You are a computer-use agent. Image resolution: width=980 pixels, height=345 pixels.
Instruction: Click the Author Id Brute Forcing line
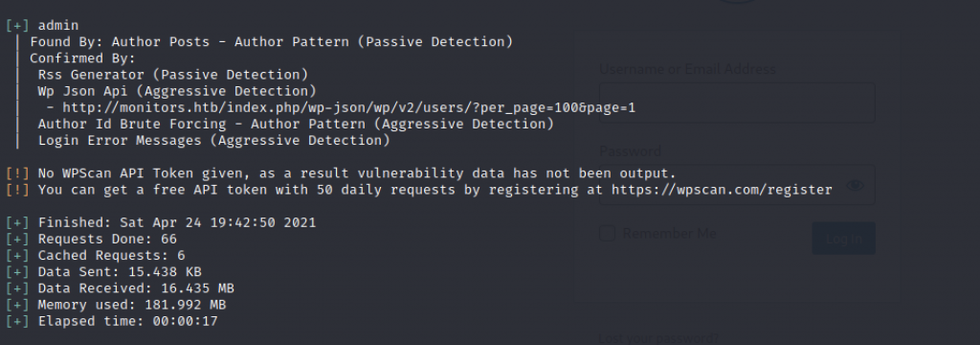[296, 124]
